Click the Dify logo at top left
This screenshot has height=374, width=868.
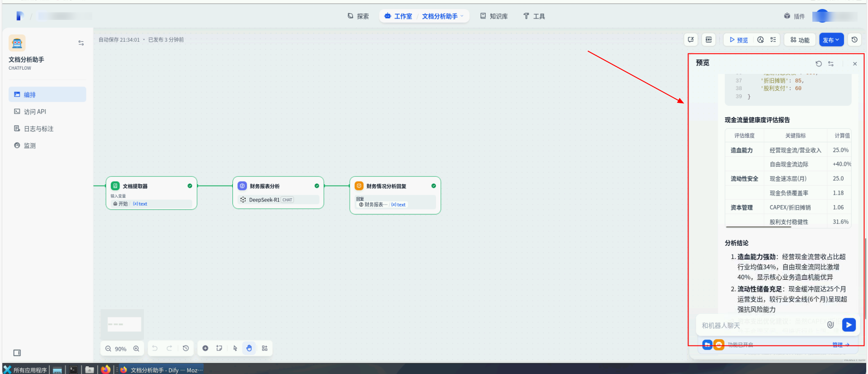pos(19,16)
